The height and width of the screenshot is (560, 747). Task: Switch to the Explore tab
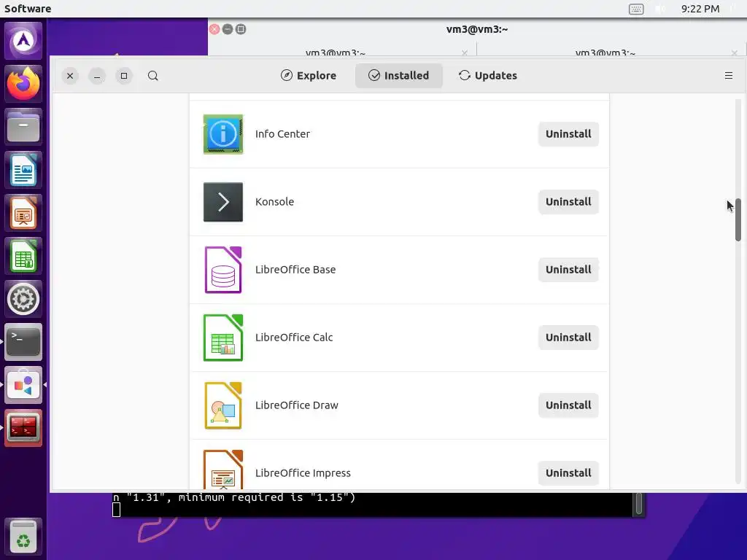point(309,76)
